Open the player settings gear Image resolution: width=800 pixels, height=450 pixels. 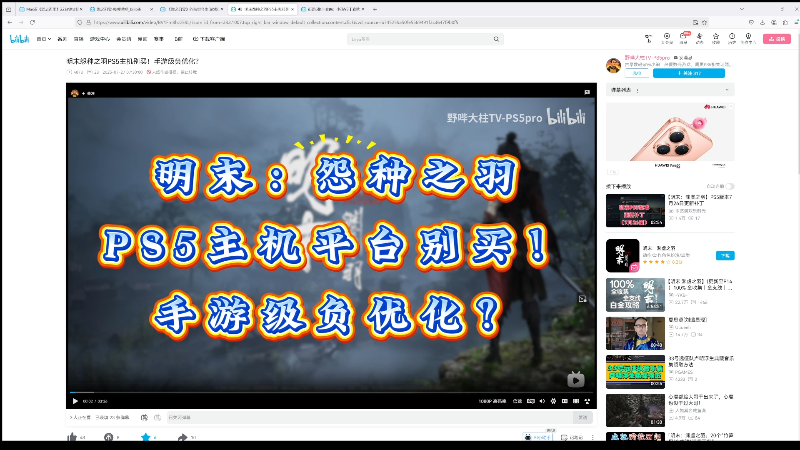pyautogui.click(x=554, y=401)
